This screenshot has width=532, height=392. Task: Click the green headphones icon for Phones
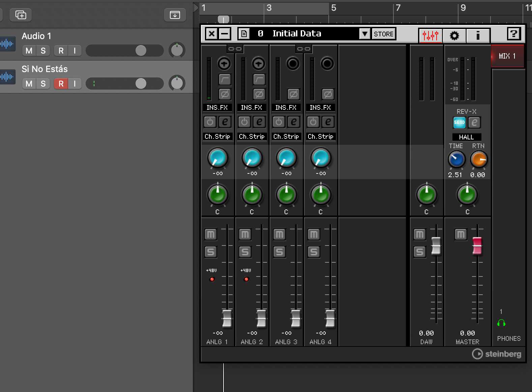(501, 323)
